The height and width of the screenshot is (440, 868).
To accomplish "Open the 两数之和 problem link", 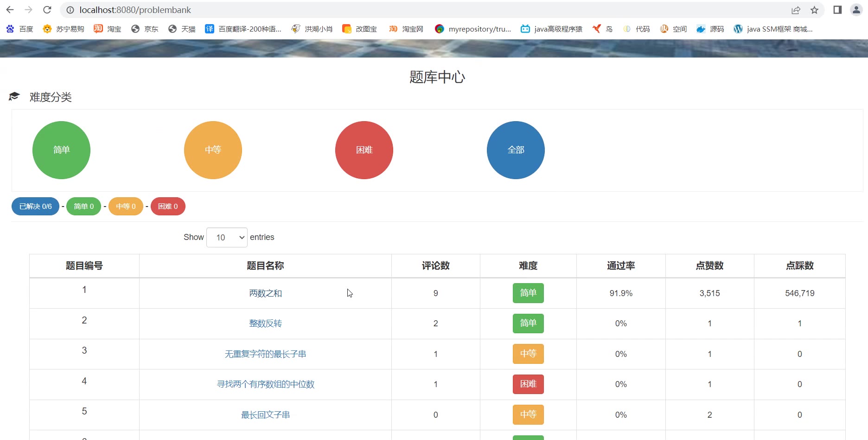I will 265,293.
